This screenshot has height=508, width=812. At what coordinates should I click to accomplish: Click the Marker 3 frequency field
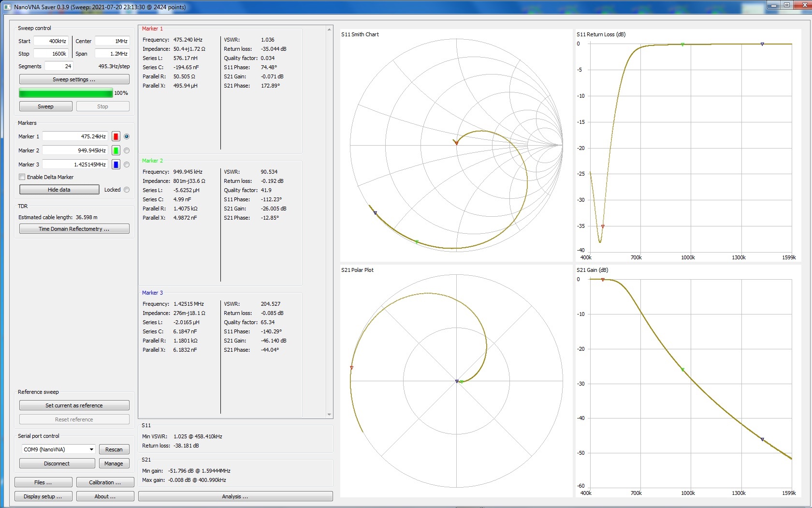click(x=75, y=164)
